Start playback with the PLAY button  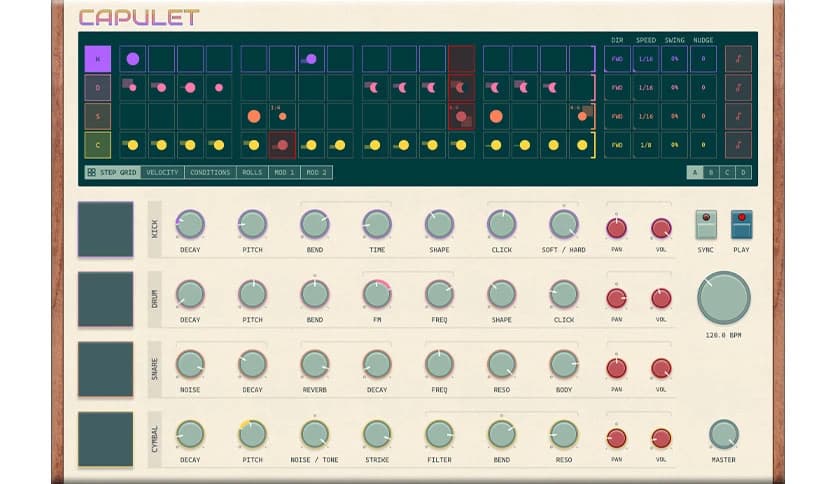tap(741, 224)
